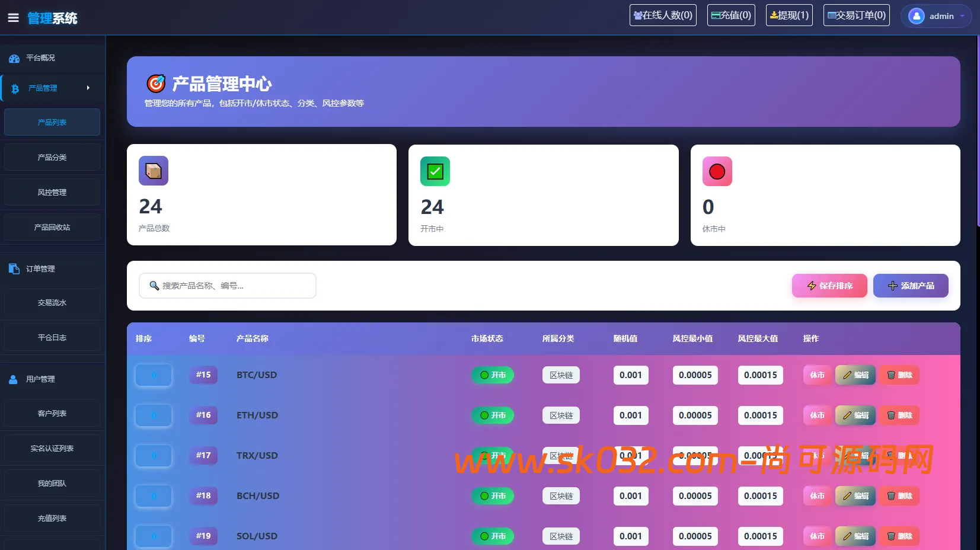Delete the BCH/USD product

[x=899, y=496]
